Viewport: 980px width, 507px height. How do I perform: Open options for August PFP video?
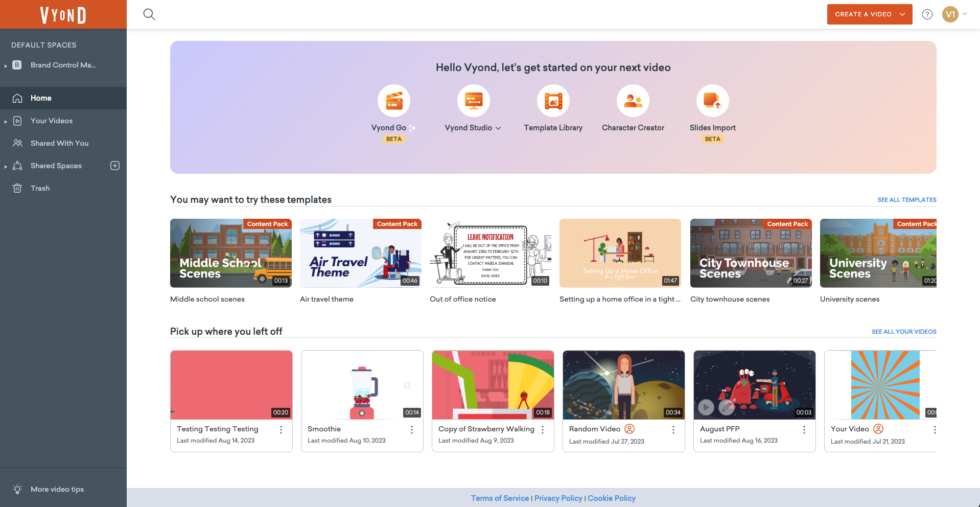click(804, 430)
